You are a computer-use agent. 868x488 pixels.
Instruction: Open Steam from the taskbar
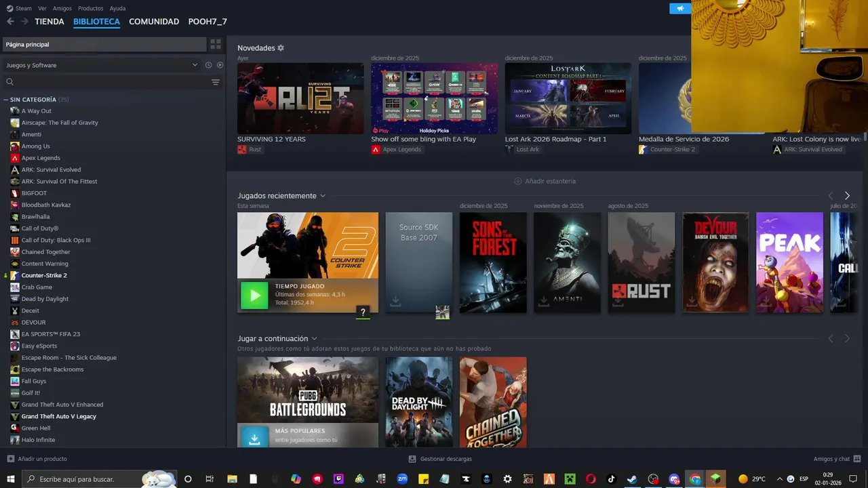coord(632,479)
